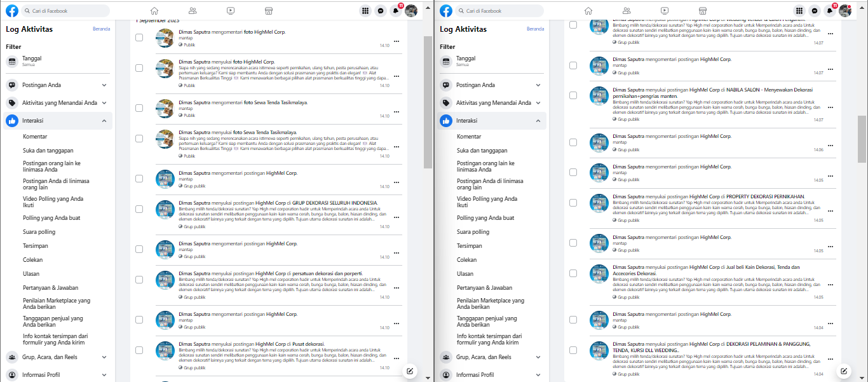Open Pertanyaan & Jawaban in right window
The image size is (868, 382).
click(485, 288)
